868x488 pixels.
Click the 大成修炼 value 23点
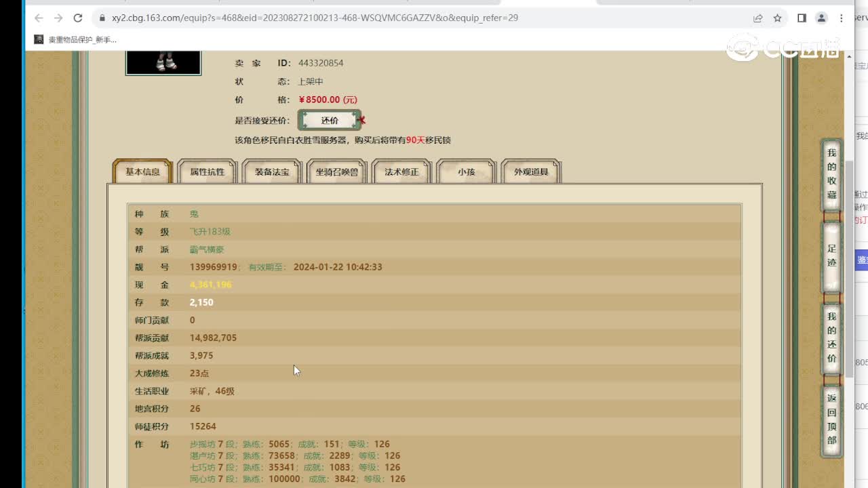tap(199, 373)
